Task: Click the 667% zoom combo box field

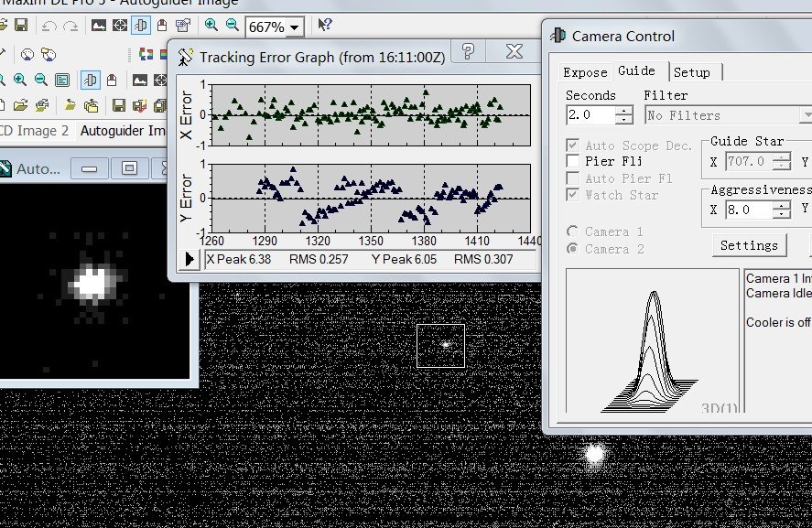Action: [x=274, y=27]
